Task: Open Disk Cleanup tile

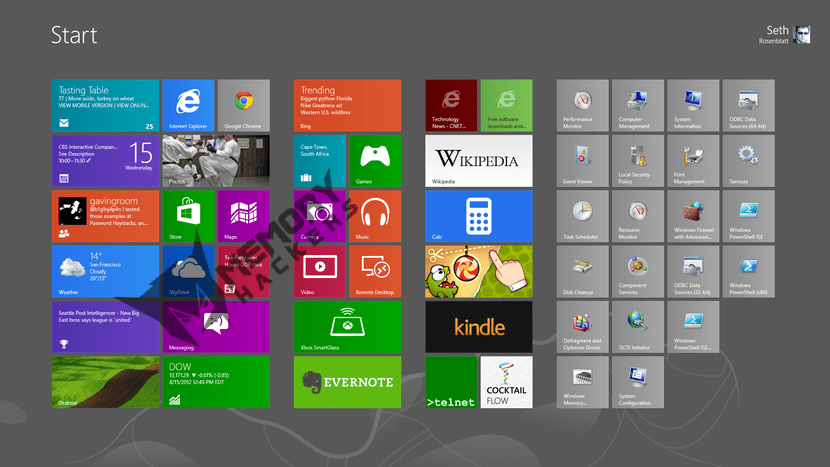Action: [582, 271]
